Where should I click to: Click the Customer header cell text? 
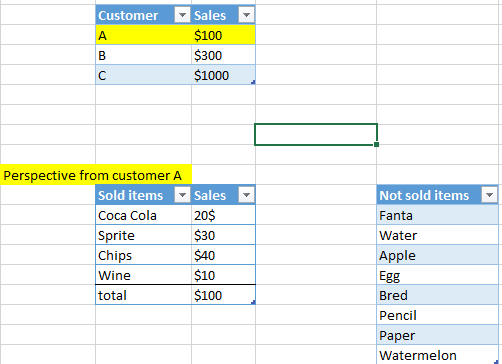128,15
